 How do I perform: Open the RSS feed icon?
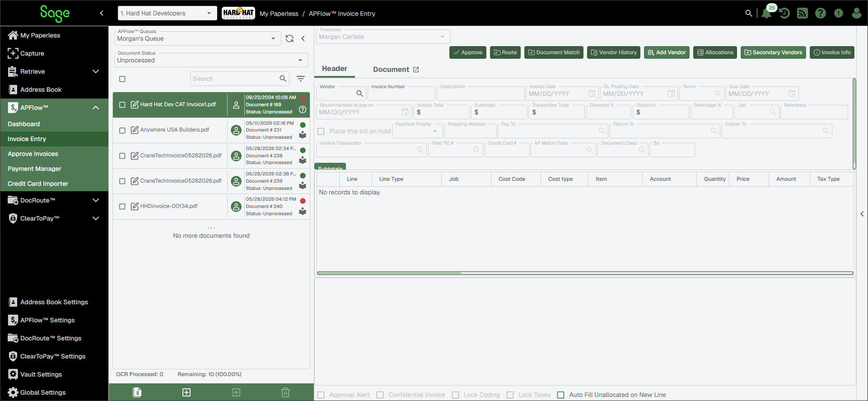click(803, 13)
